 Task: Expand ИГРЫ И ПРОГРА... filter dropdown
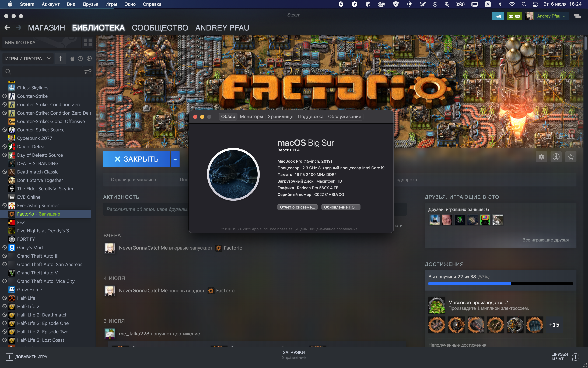click(x=28, y=58)
